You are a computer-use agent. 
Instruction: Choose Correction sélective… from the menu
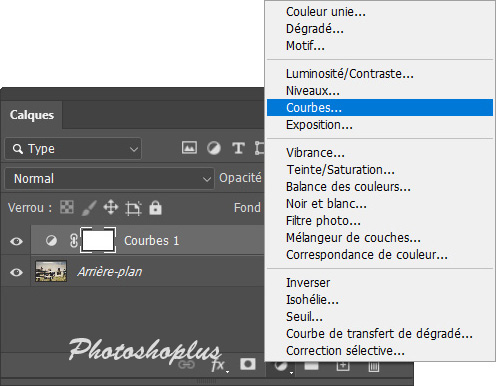[x=380, y=351]
